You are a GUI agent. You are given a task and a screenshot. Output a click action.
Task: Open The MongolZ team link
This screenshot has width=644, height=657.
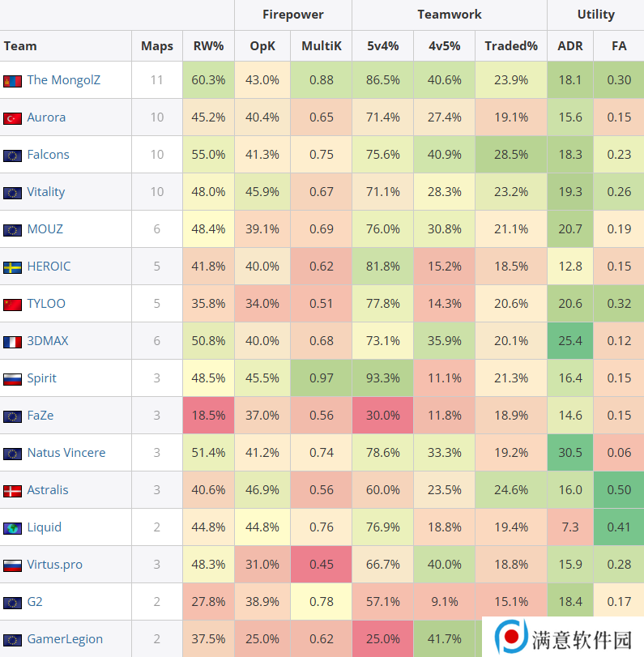pyautogui.click(x=64, y=80)
